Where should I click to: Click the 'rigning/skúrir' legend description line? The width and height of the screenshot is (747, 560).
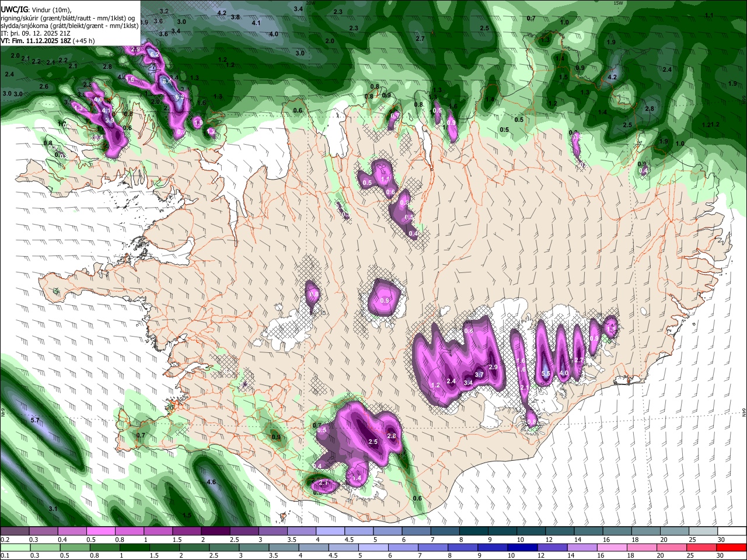[68, 18]
